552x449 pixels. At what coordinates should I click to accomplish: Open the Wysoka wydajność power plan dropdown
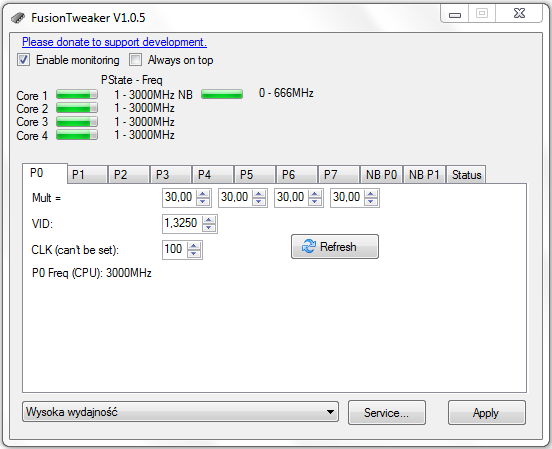tap(181, 411)
